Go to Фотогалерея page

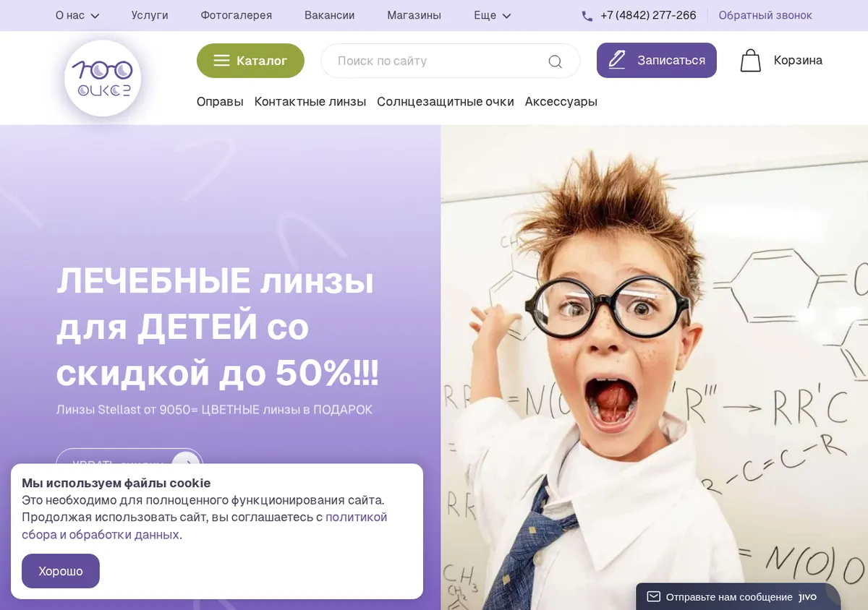tap(237, 15)
